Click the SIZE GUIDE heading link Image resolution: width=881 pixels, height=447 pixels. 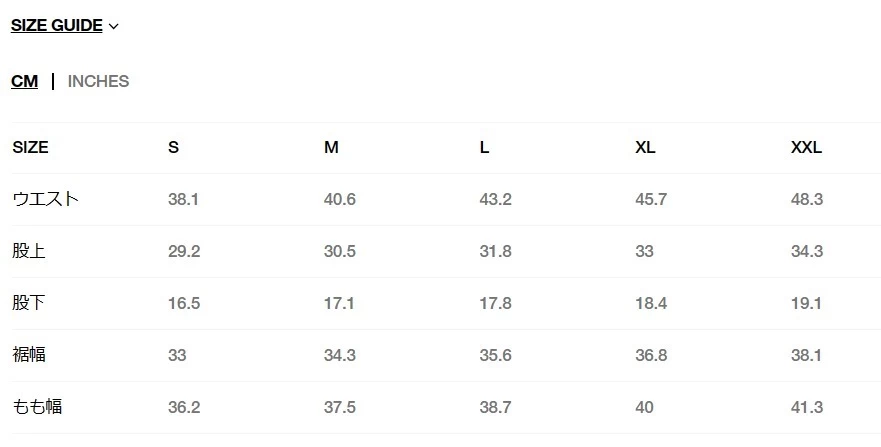(x=57, y=26)
